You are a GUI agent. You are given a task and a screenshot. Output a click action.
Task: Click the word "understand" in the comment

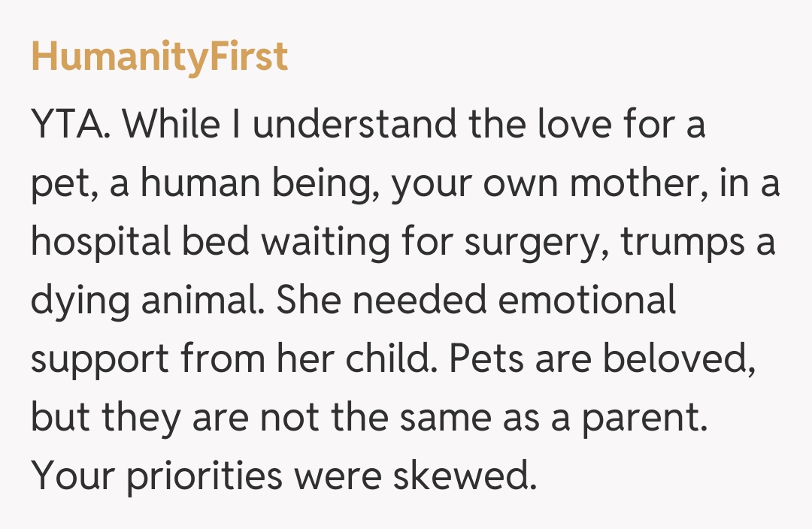pyautogui.click(x=353, y=124)
